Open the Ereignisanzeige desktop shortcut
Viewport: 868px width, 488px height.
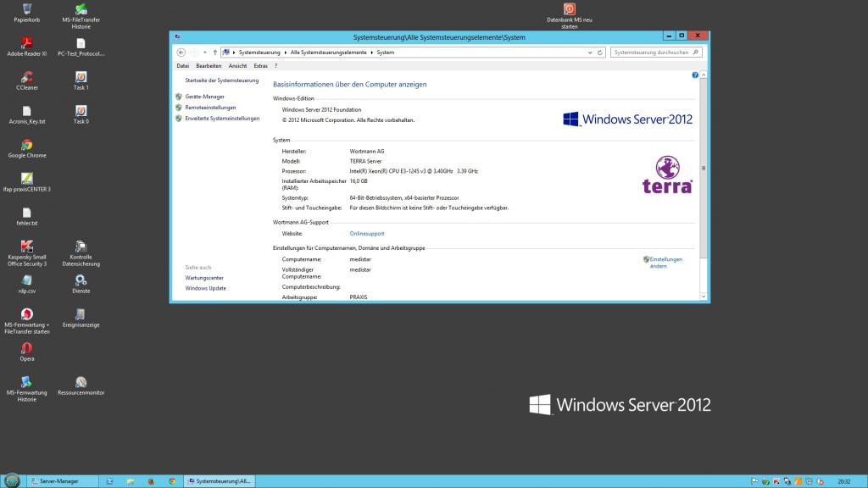coord(81,318)
